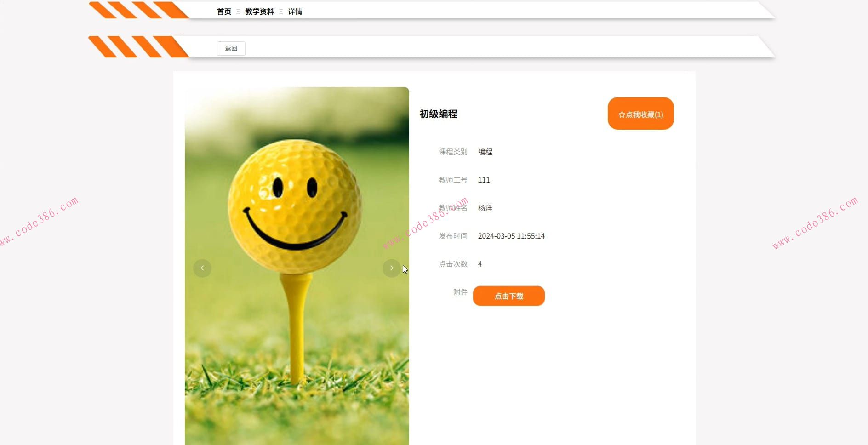Click the separator icon after 教学资料 breadcrumb
This screenshot has width=868, height=445.
282,11
